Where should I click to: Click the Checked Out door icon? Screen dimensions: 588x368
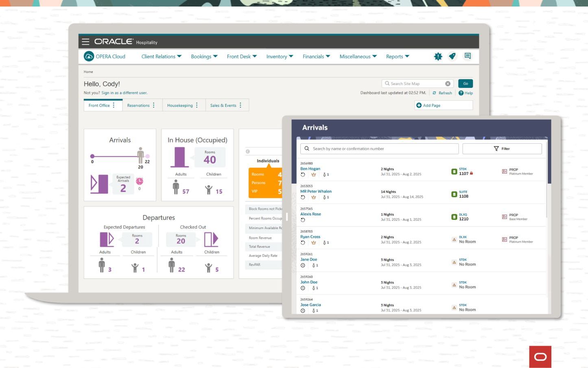click(211, 239)
